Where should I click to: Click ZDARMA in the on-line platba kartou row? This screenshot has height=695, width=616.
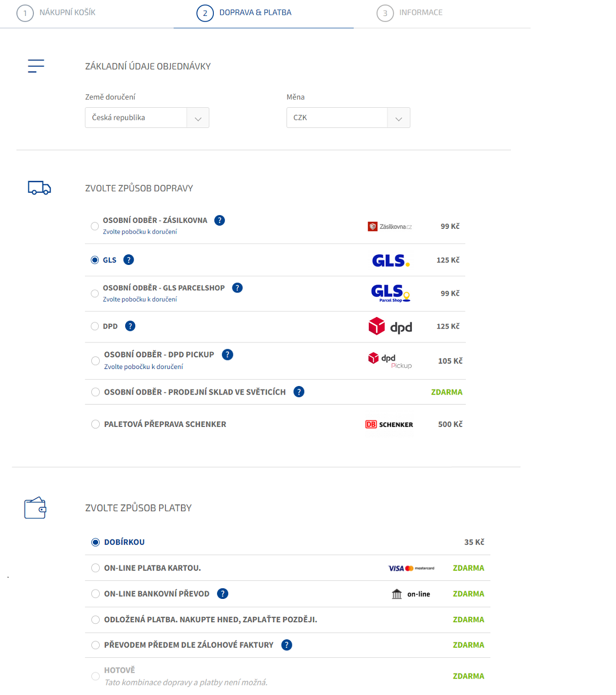468,568
